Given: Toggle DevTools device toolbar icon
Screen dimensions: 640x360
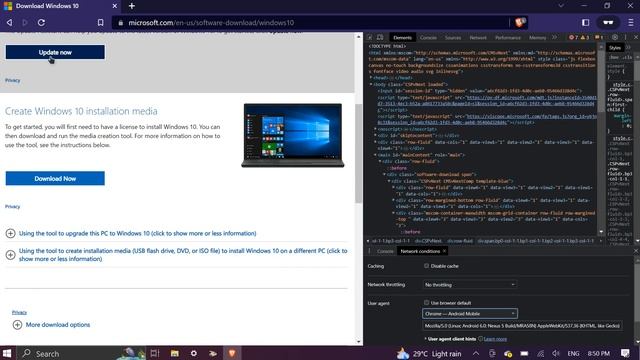Looking at the screenshot, I should [x=380, y=37].
